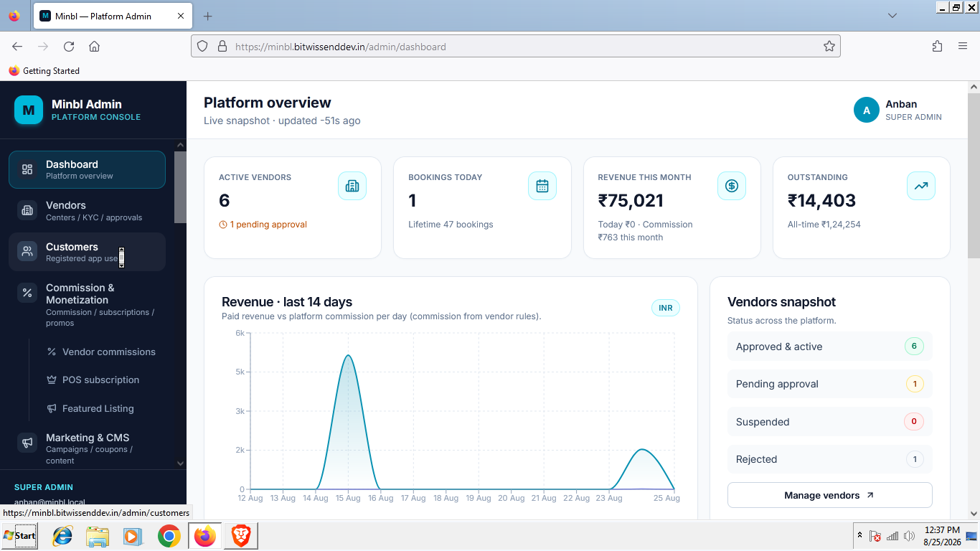
Task: Click the ₹75,021 revenue value
Action: (x=631, y=201)
